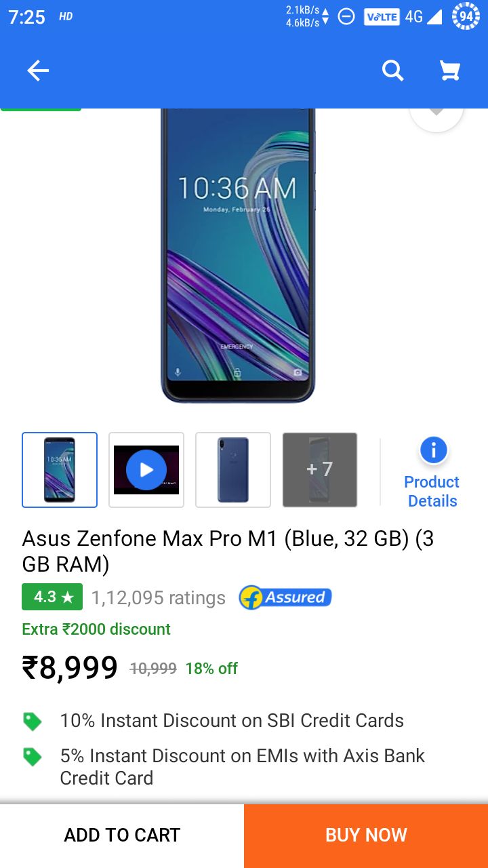
Task: Open the +7 more images thumbnail
Action: (320, 470)
